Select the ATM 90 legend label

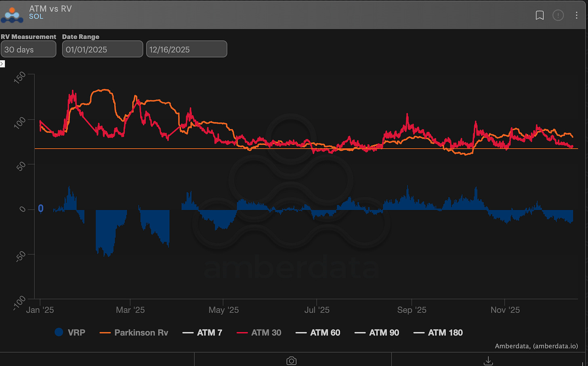pyautogui.click(x=384, y=332)
